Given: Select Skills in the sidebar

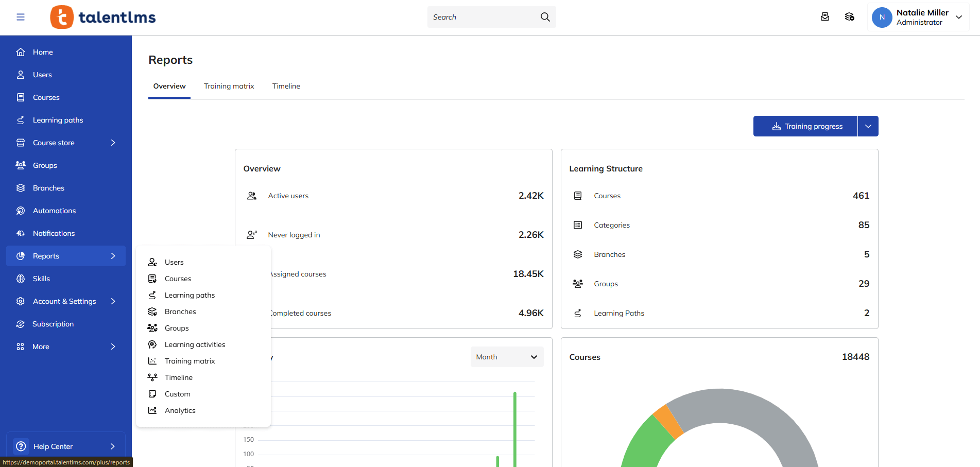Looking at the screenshot, I should click(x=41, y=279).
